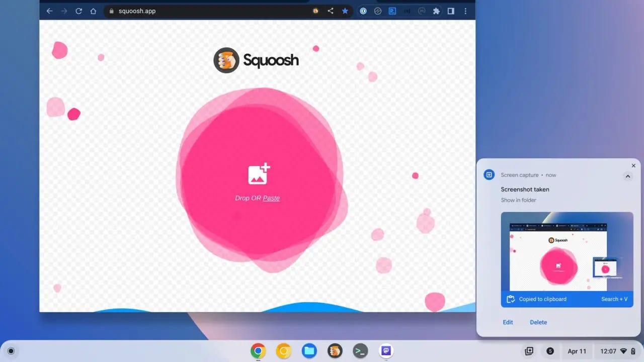
Task: Open the Squoosh app on the shelf
Action: [x=335, y=351]
